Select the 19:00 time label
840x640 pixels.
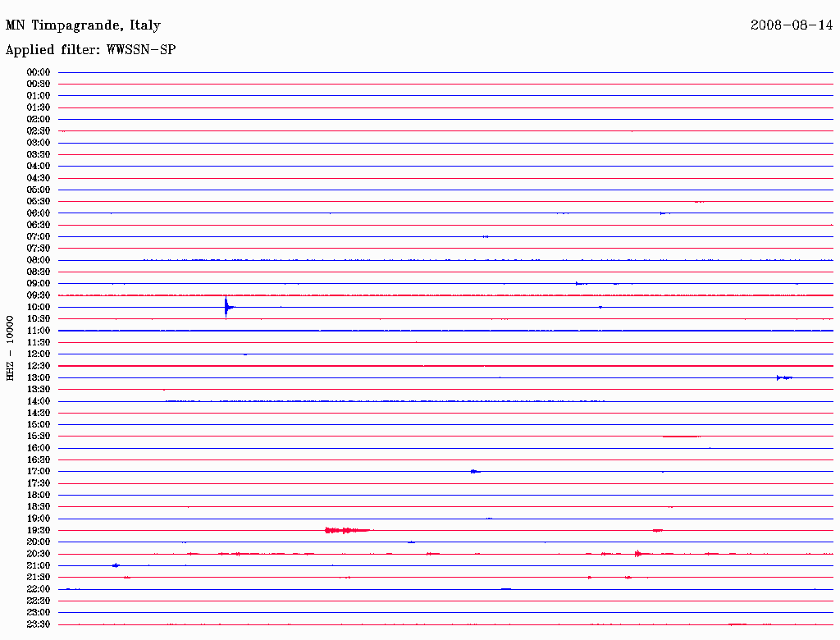tap(39, 519)
